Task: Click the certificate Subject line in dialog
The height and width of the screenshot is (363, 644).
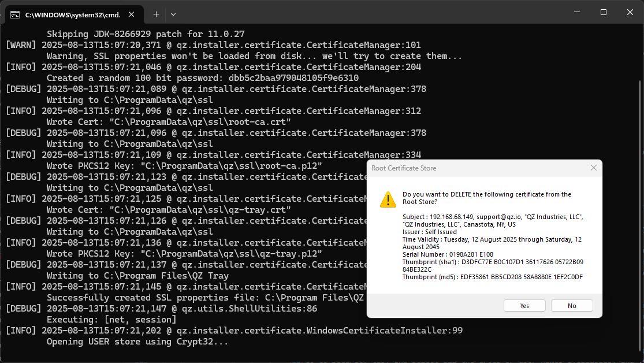Action: pyautogui.click(x=493, y=217)
